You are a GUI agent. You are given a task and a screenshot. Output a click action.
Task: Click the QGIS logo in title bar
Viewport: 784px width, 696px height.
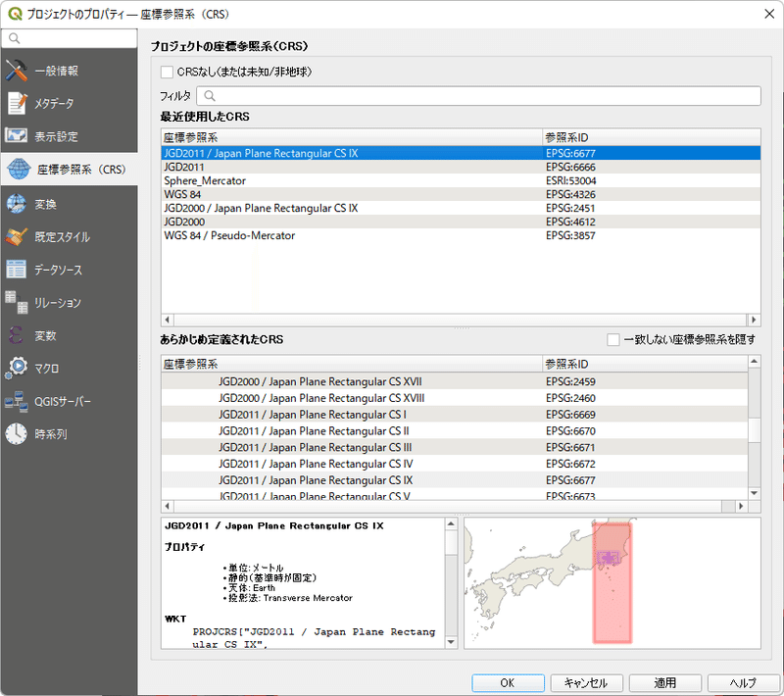(x=15, y=14)
